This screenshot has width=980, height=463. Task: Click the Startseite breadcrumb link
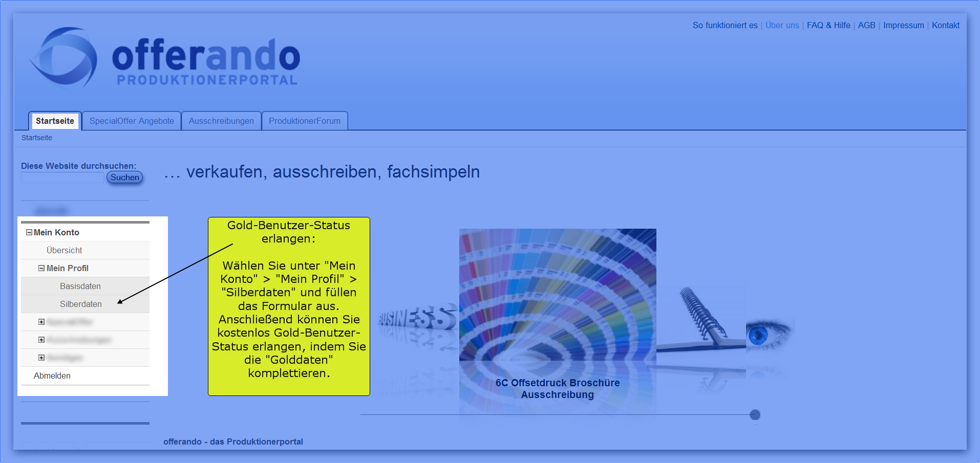pyautogui.click(x=37, y=138)
